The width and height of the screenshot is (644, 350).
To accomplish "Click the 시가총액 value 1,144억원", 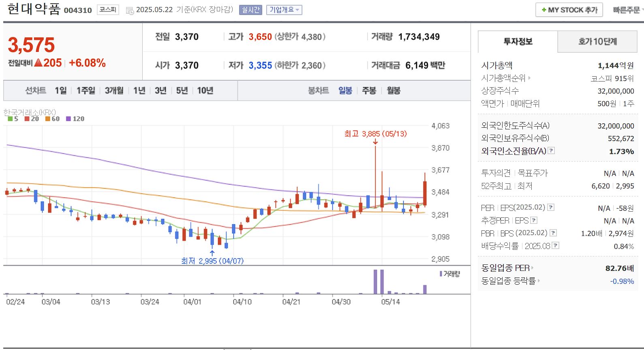I will (616, 65).
